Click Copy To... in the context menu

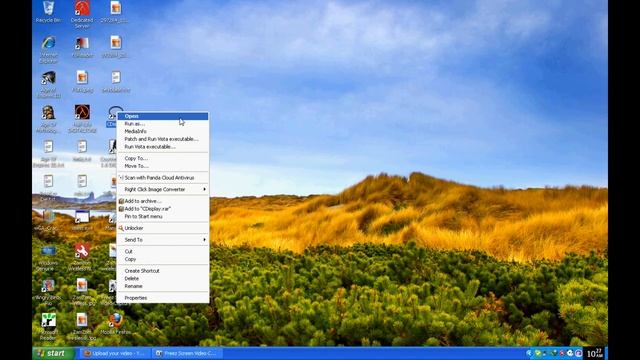[x=163, y=158]
